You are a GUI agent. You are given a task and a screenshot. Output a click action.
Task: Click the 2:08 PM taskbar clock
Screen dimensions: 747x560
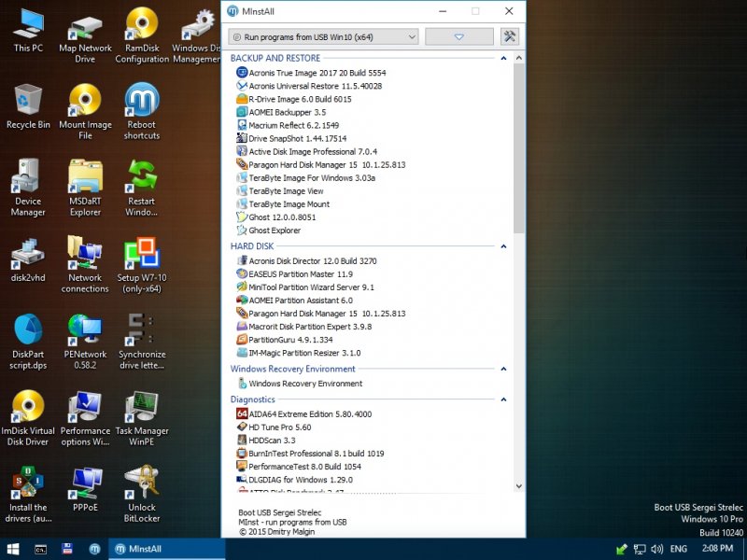click(x=717, y=549)
